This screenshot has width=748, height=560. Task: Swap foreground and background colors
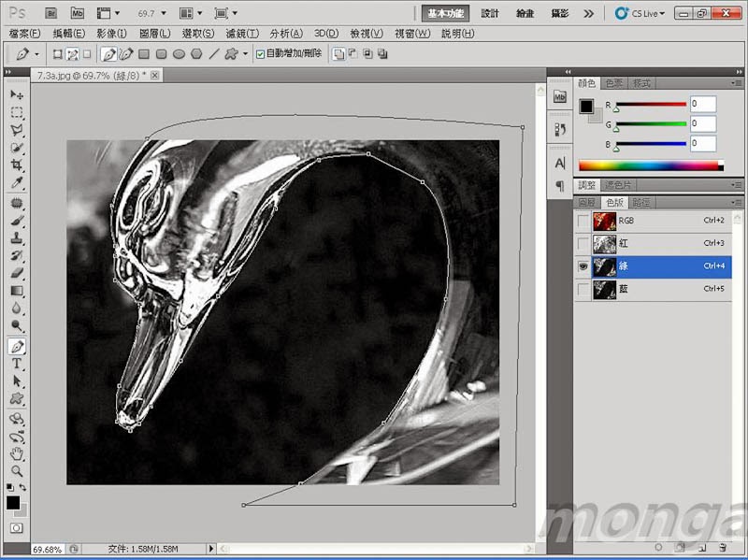pos(22,487)
